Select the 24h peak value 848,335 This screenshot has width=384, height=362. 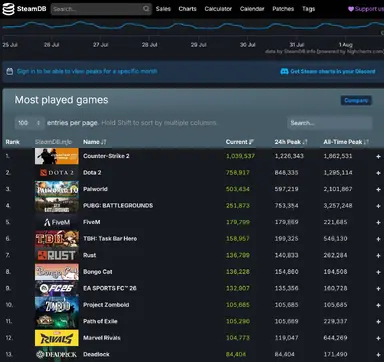287,173
